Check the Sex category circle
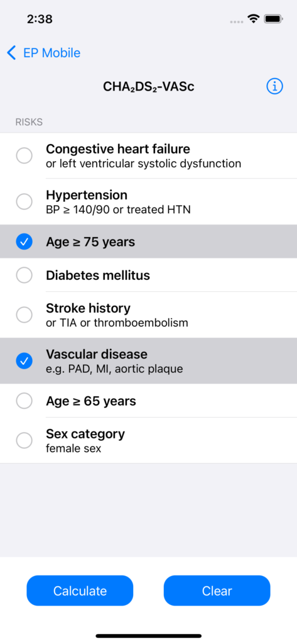The height and width of the screenshot is (644, 297). click(x=24, y=441)
